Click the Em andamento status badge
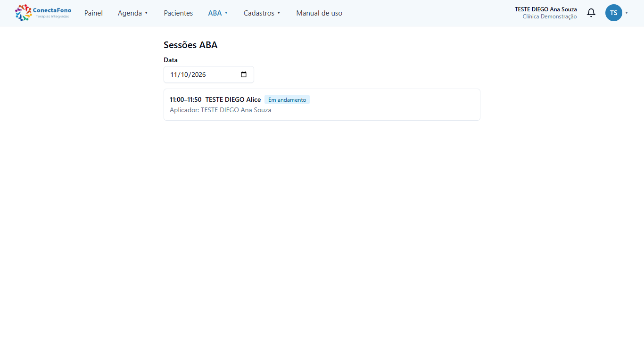Screen dimensions: 644x362 [x=287, y=99]
